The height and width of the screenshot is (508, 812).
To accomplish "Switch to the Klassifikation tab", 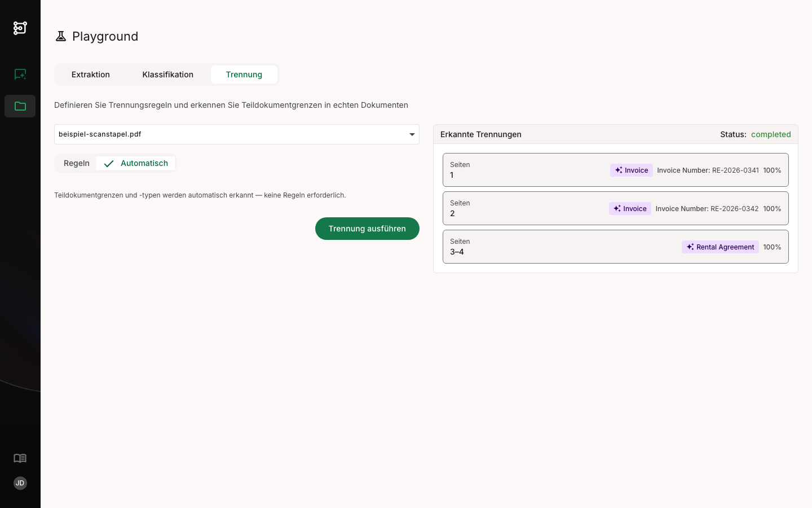I will click(x=168, y=75).
